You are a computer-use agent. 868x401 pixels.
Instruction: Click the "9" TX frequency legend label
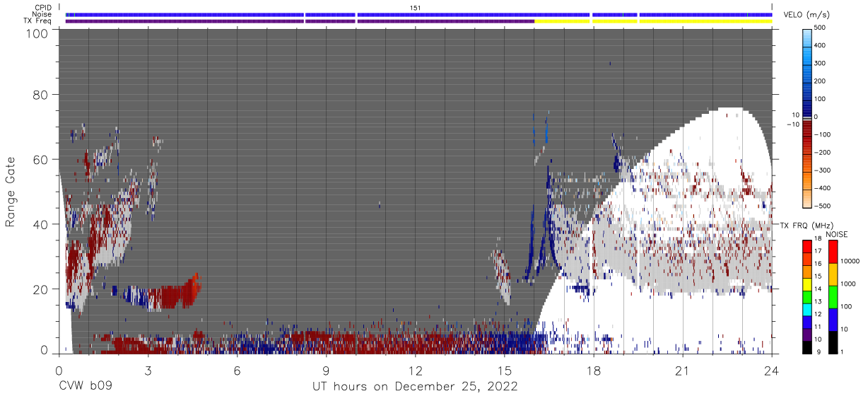tap(818, 353)
